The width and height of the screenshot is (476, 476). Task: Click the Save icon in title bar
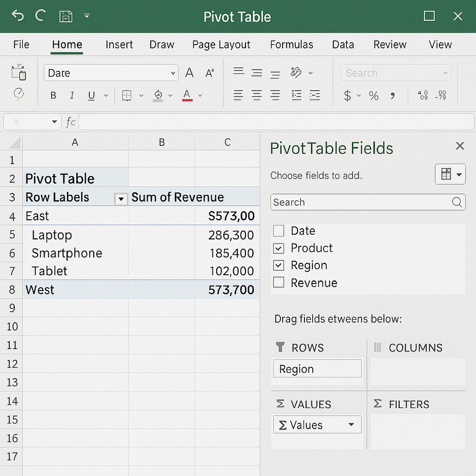click(x=65, y=16)
